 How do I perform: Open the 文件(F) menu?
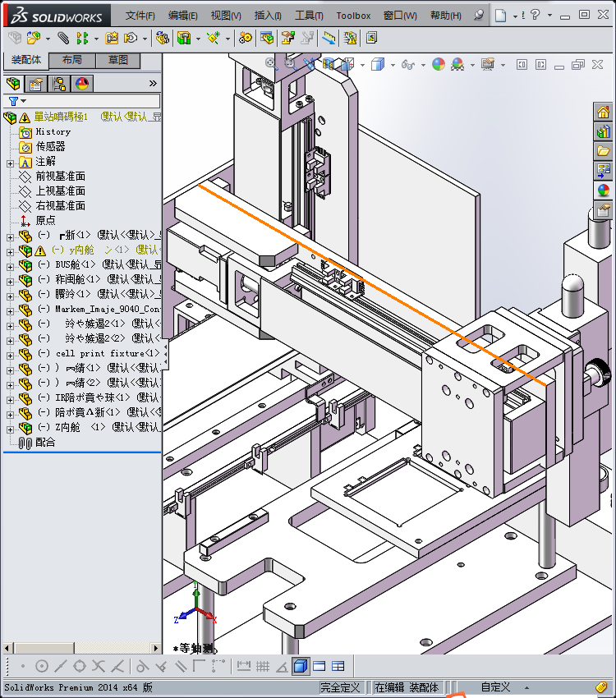coord(140,16)
